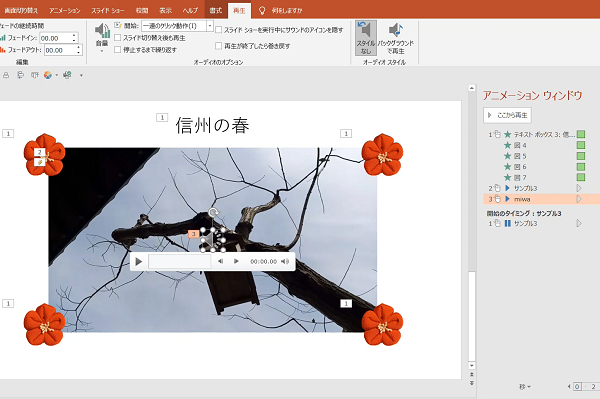Click the 再生 tab
Image resolution: width=600 pixels, height=399 pixels.
pyautogui.click(x=239, y=10)
